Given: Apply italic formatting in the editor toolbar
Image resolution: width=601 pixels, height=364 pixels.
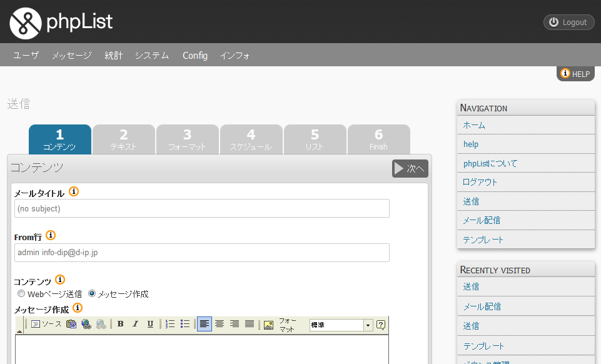Looking at the screenshot, I should click(135, 324).
